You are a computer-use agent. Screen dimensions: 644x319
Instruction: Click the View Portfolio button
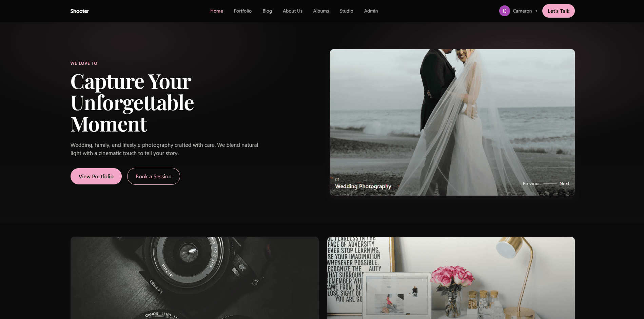[96, 176]
